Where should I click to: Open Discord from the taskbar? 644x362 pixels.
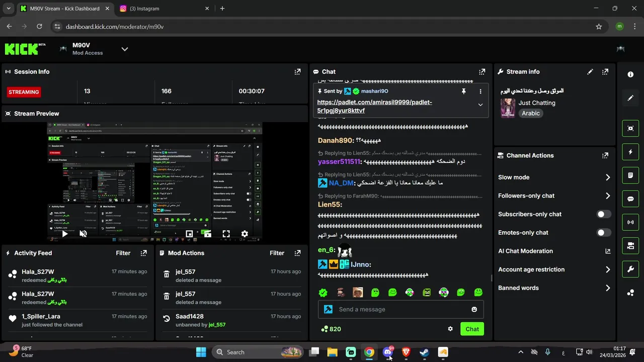tap(388, 352)
